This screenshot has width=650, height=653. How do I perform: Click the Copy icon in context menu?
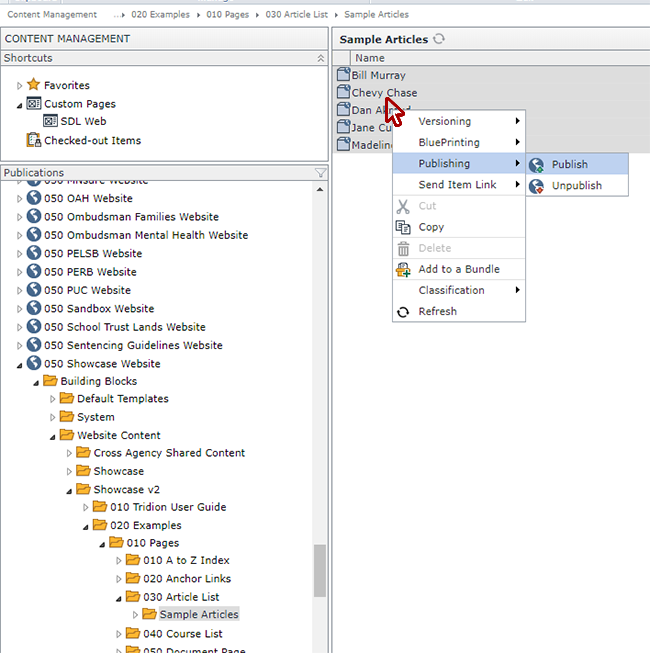403,227
